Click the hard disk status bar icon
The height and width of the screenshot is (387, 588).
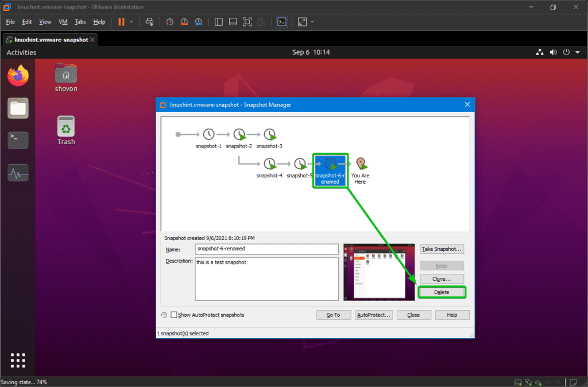[519, 382]
